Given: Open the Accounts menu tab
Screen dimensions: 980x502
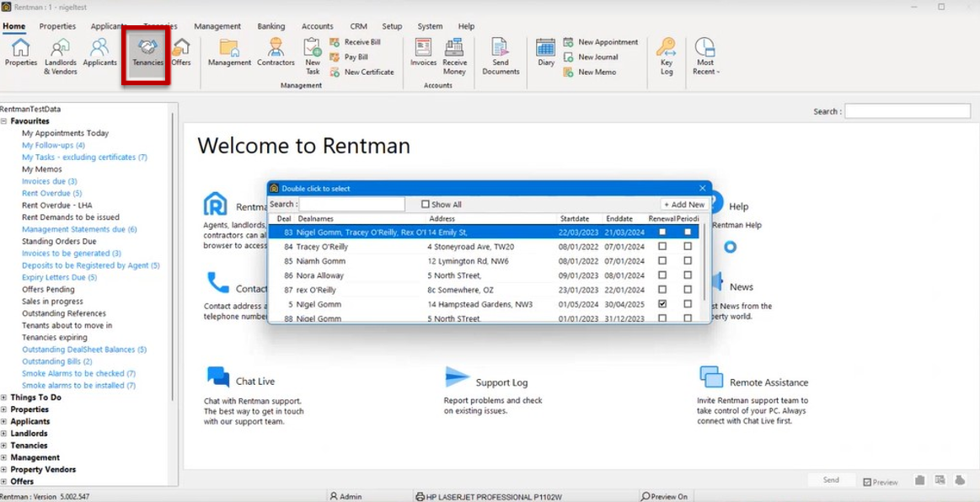Looking at the screenshot, I should tap(318, 26).
